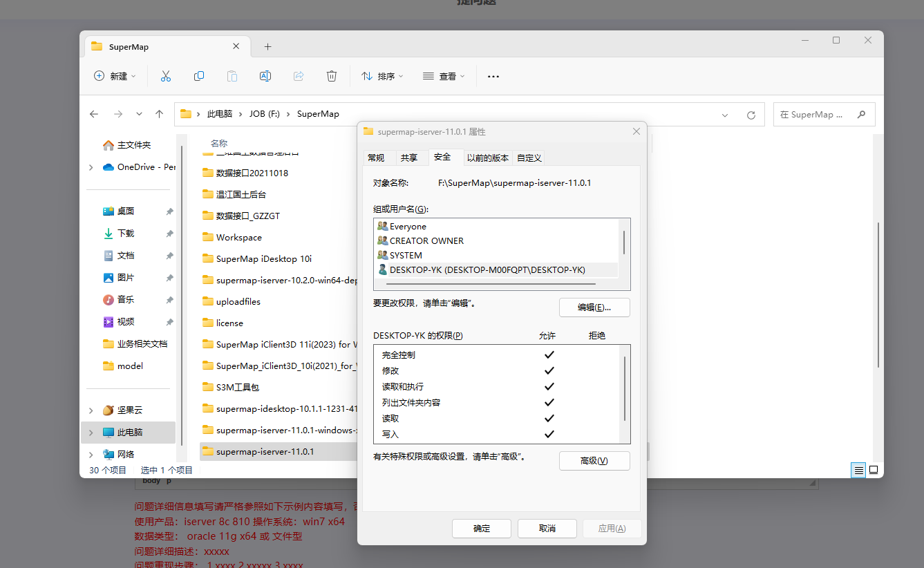The image size is (924, 568).
Task: Close the properties dialog
Action: point(637,131)
